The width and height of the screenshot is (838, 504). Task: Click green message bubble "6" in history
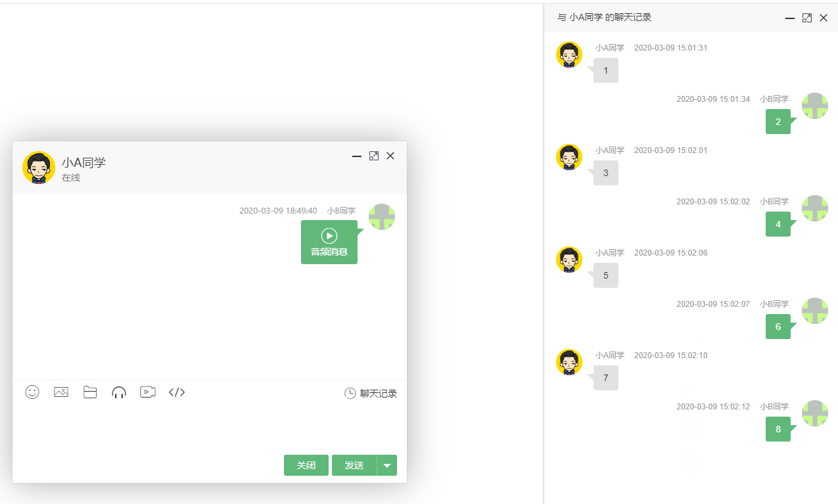[778, 327]
